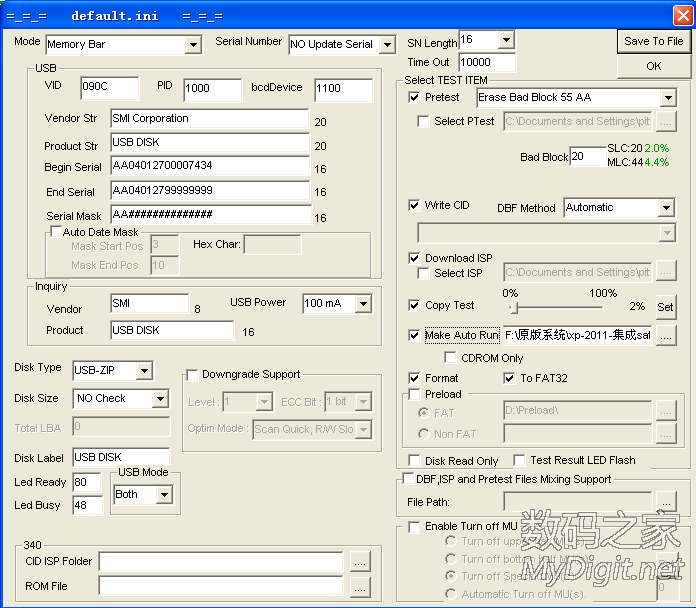Browse for the Make Auto Run image file
Viewport: 696px width, 608px height.
[x=666, y=336]
